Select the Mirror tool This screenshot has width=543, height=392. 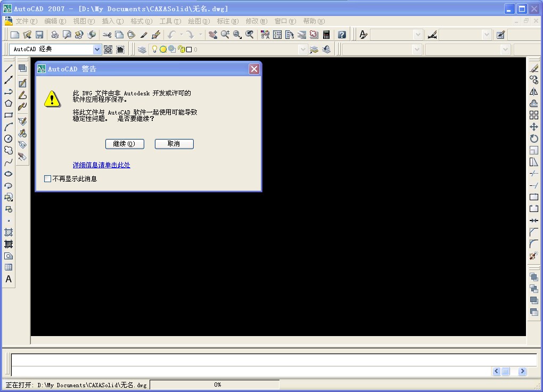(x=534, y=92)
